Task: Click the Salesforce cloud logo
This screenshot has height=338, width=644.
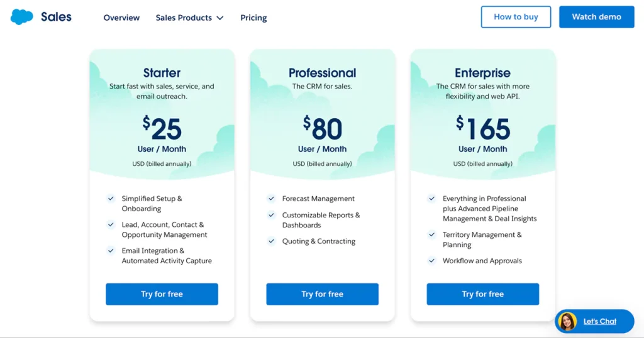Action: [22, 17]
